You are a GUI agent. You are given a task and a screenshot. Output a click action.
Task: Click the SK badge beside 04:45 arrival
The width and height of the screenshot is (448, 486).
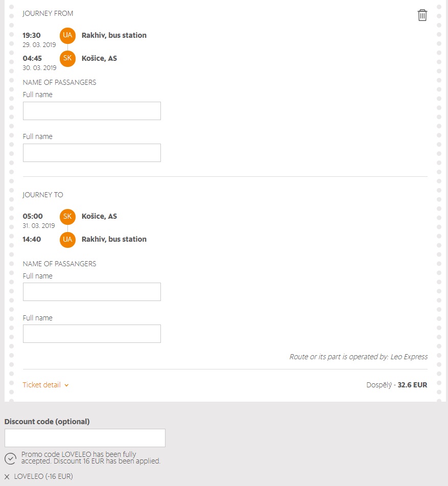point(67,58)
